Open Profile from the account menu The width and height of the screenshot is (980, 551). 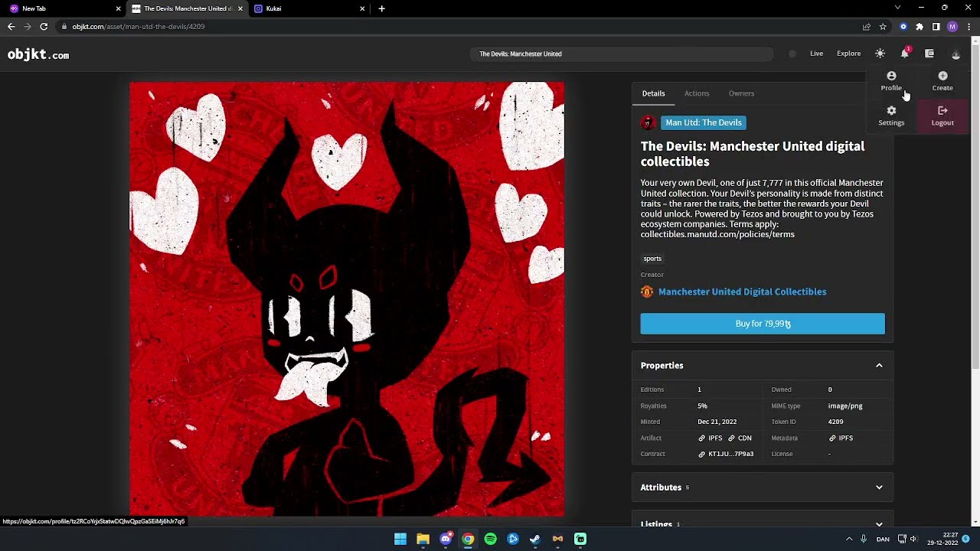tap(891, 81)
